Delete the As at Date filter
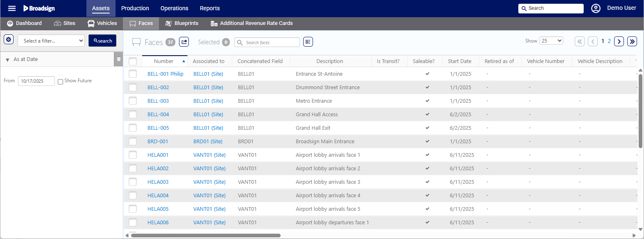644x239 pixels. tap(119, 59)
